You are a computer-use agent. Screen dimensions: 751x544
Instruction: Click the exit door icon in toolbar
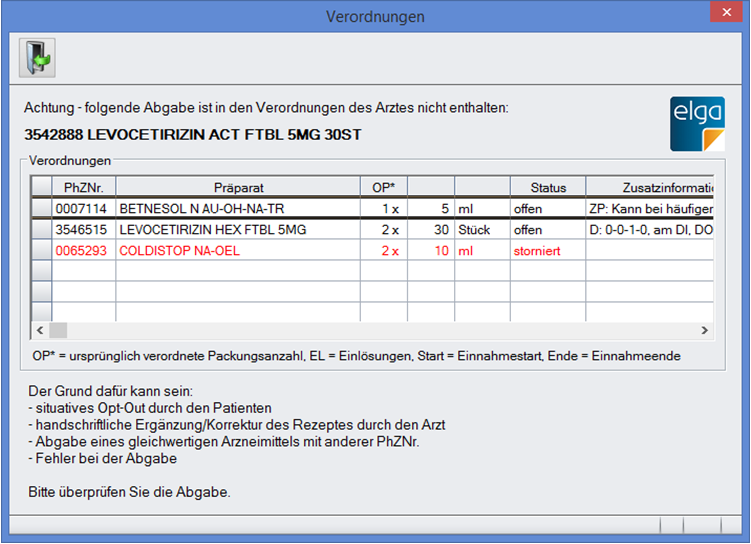(x=37, y=58)
